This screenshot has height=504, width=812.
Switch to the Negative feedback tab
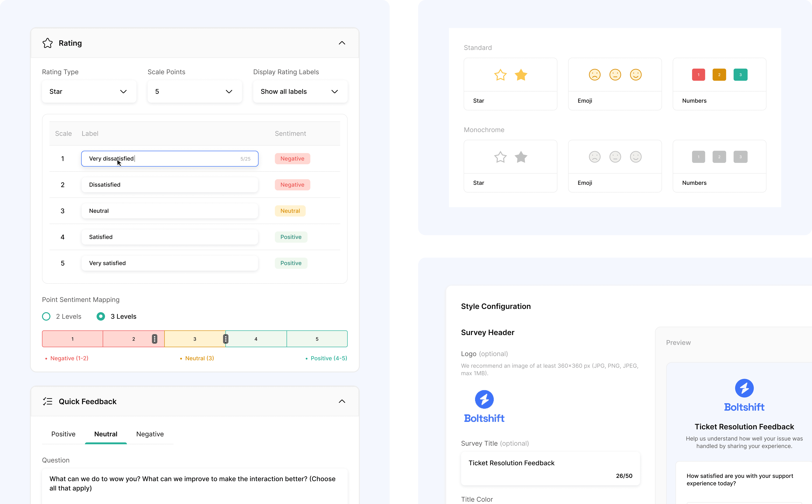[150, 434]
